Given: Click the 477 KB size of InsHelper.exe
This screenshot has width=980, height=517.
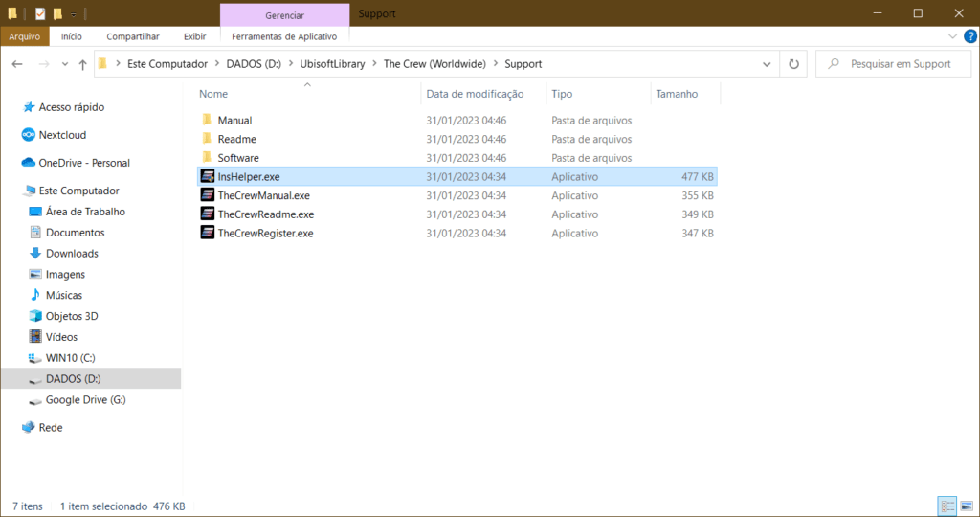Looking at the screenshot, I should [x=697, y=176].
